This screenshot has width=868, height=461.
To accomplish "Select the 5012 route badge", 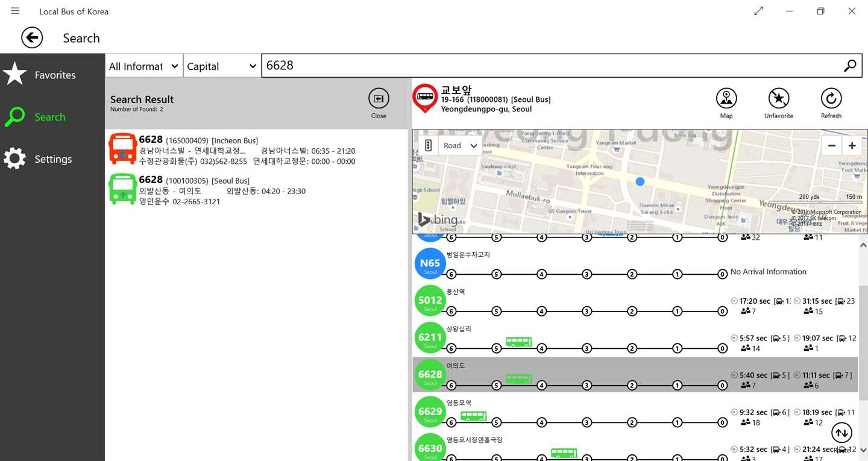I will 430,300.
